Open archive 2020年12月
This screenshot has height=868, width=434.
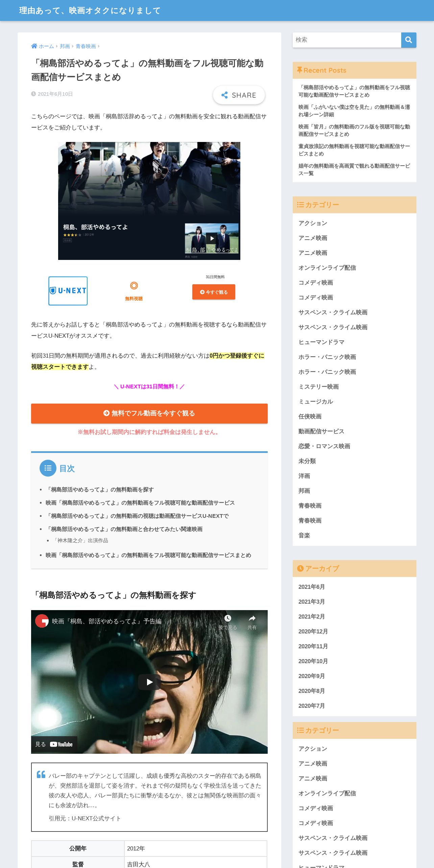click(313, 631)
